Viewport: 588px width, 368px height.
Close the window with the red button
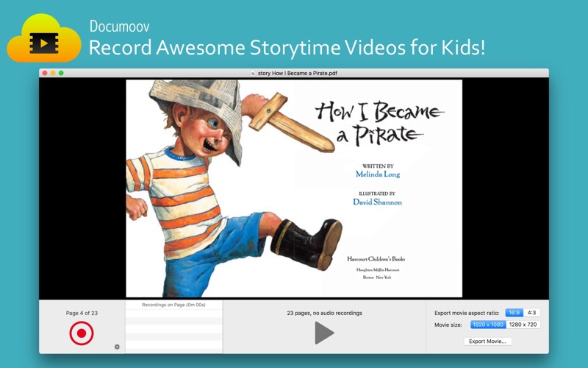point(45,73)
